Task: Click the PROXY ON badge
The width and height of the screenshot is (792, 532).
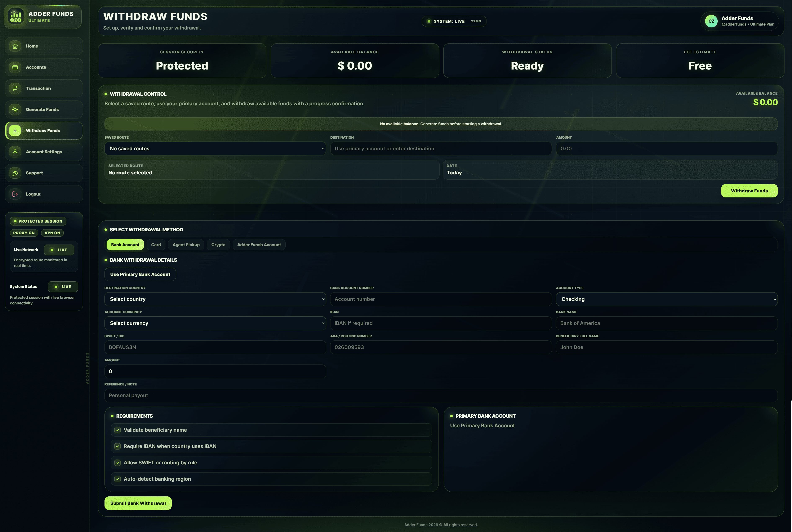Action: pos(24,233)
